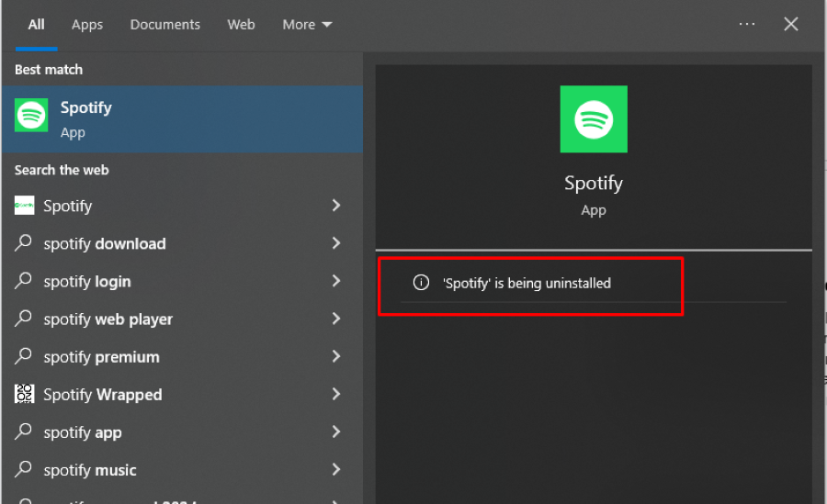Click magnifier icon next to spotify download
The height and width of the screenshot is (504, 827).
(23, 243)
